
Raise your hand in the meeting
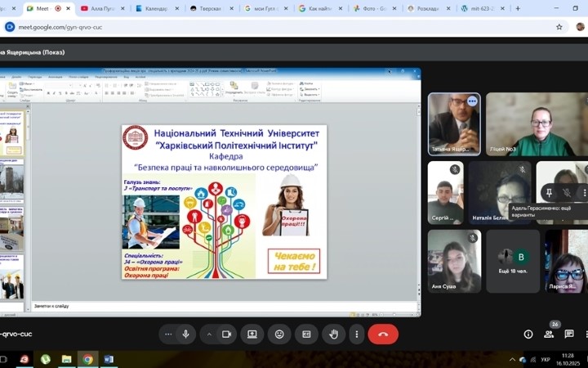(334, 334)
